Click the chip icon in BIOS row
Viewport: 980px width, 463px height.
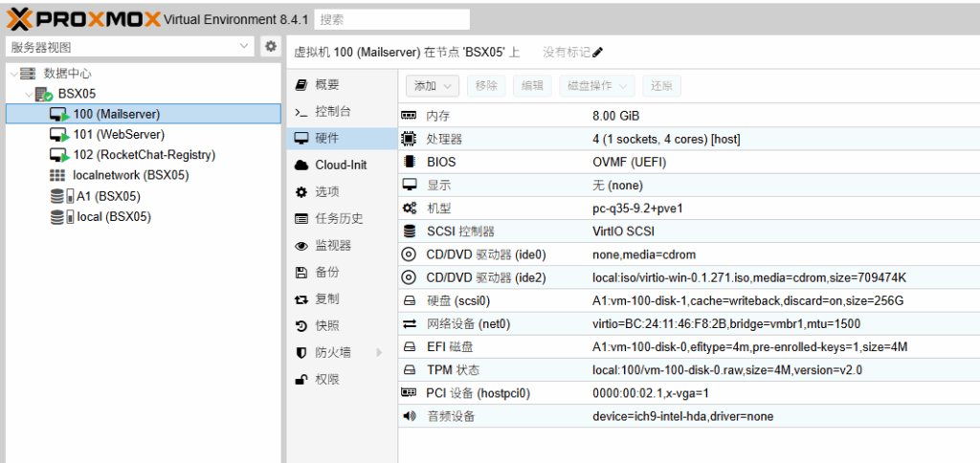(x=409, y=162)
